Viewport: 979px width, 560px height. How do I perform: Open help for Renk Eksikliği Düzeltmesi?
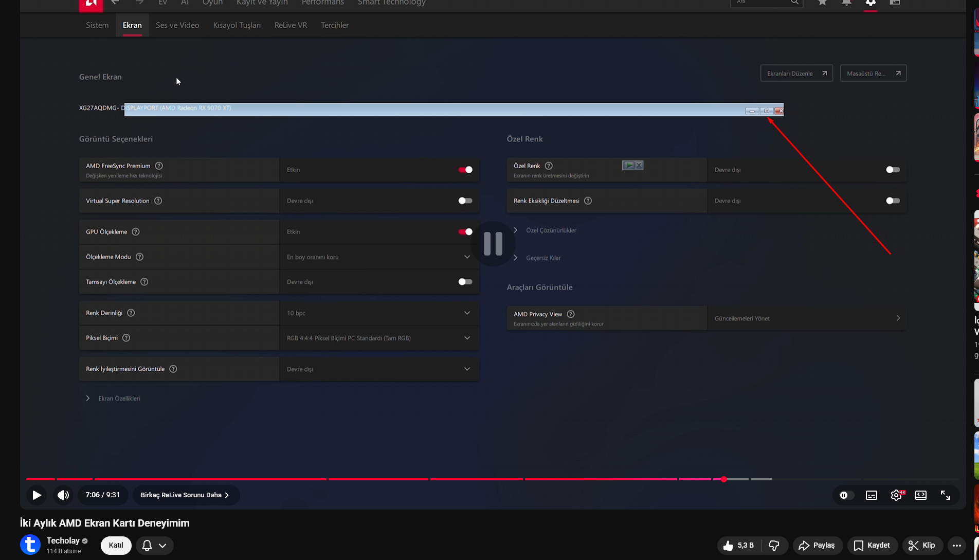coord(588,201)
